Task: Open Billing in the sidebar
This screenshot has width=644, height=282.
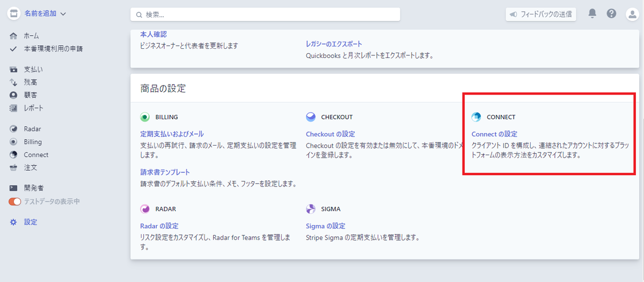Action: click(33, 142)
